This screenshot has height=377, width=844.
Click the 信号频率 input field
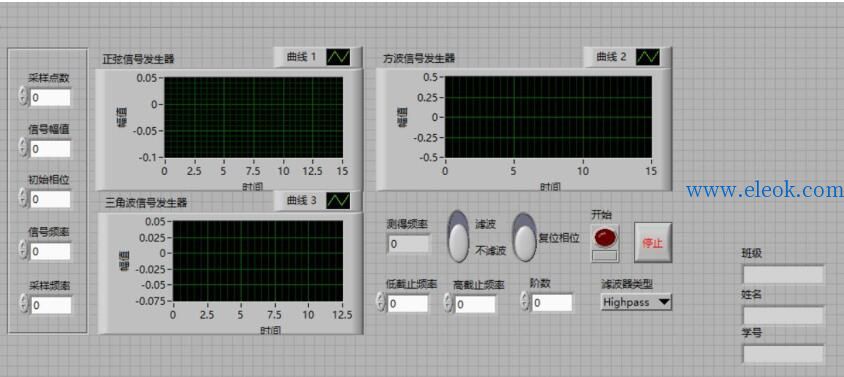point(50,251)
